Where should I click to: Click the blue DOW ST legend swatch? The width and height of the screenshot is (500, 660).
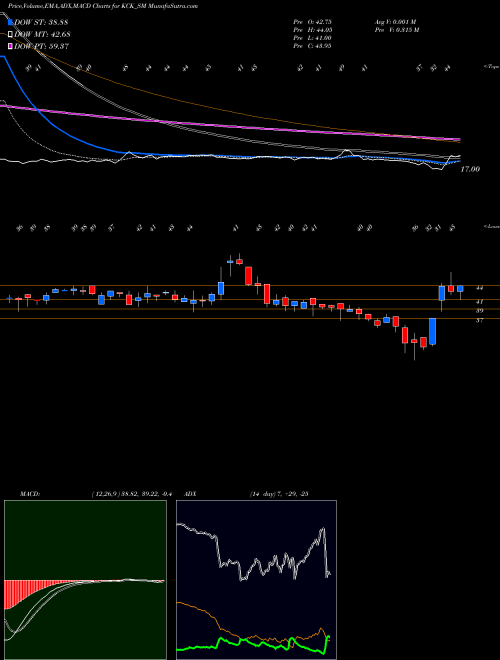(10, 22)
